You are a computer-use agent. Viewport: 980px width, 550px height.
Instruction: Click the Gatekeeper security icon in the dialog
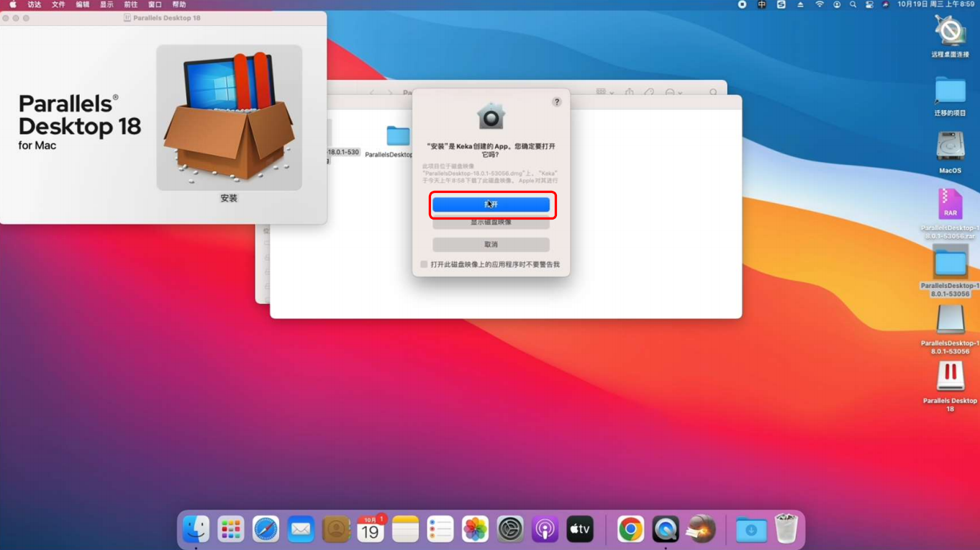(x=491, y=117)
